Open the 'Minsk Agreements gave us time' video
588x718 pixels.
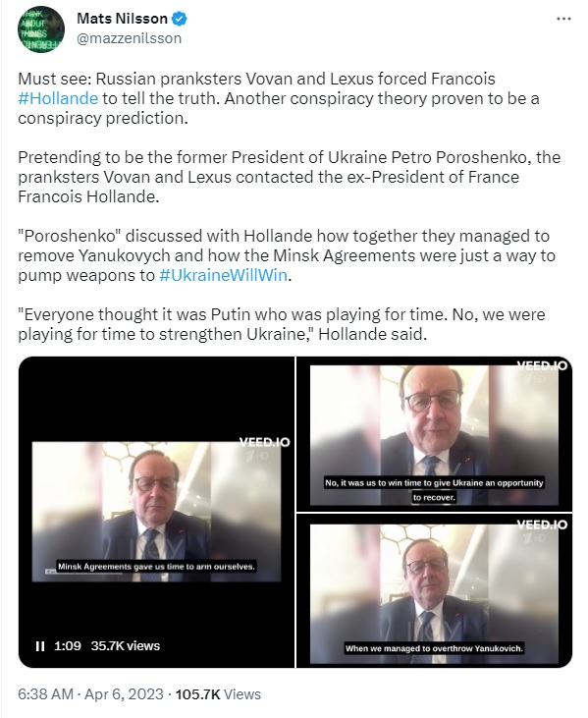coord(156,512)
